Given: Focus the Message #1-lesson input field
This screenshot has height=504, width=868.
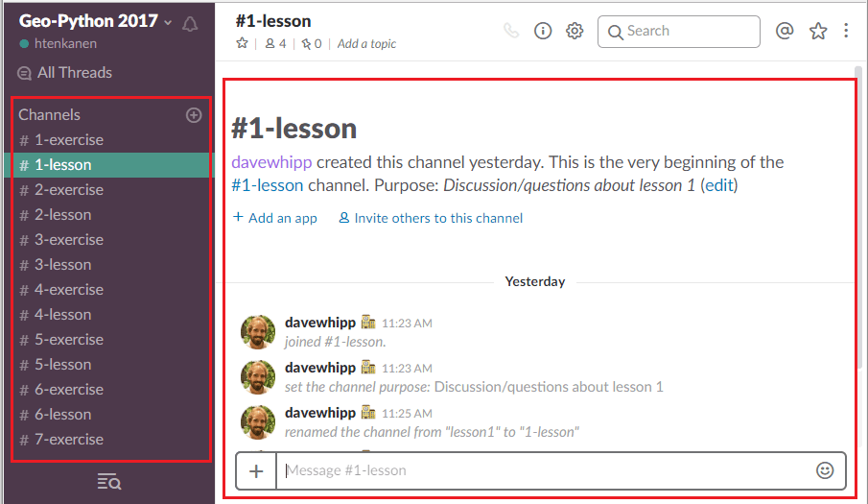Looking at the screenshot, I should 544,470.
